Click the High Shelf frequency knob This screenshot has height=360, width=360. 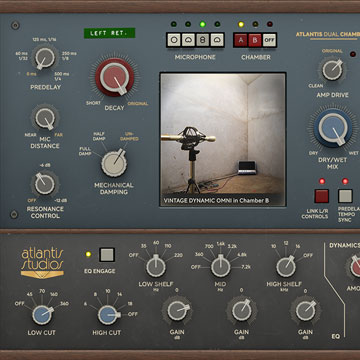[286, 267]
